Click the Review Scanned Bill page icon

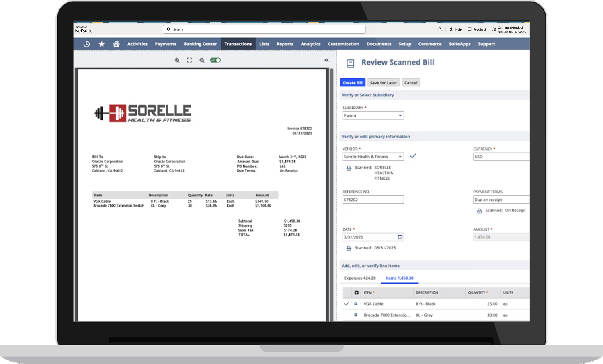pos(351,63)
